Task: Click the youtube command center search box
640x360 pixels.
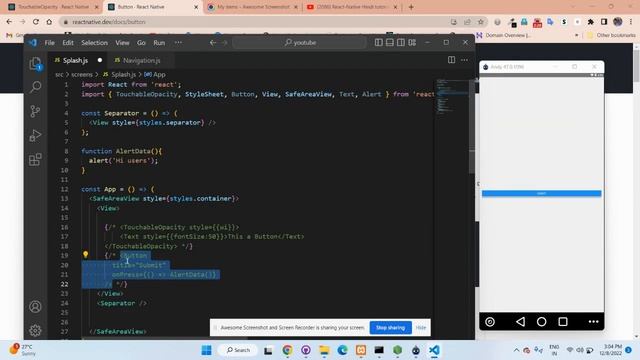Action: (300, 42)
